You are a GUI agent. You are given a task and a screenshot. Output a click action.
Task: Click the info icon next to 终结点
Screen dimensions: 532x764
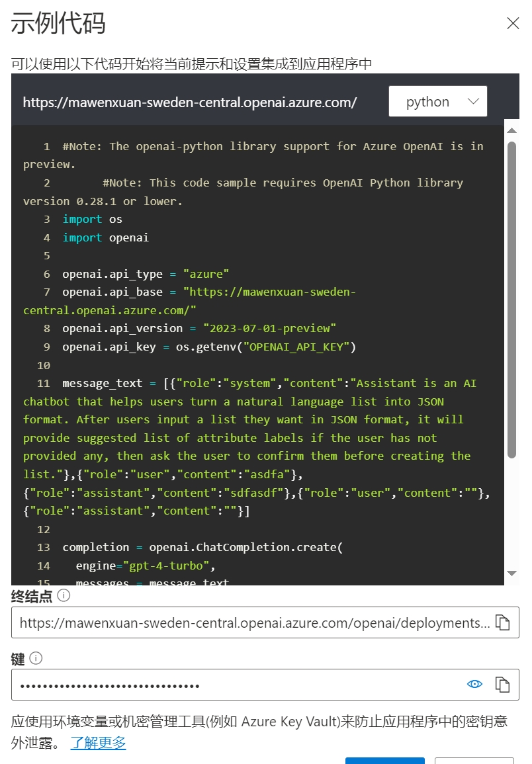pos(64,595)
